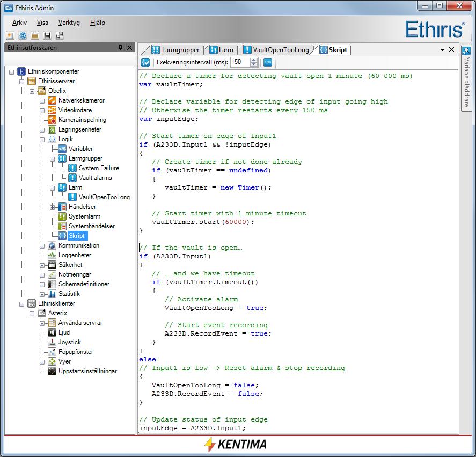Click the blue gear settings toolbar icon

[x=23, y=35]
